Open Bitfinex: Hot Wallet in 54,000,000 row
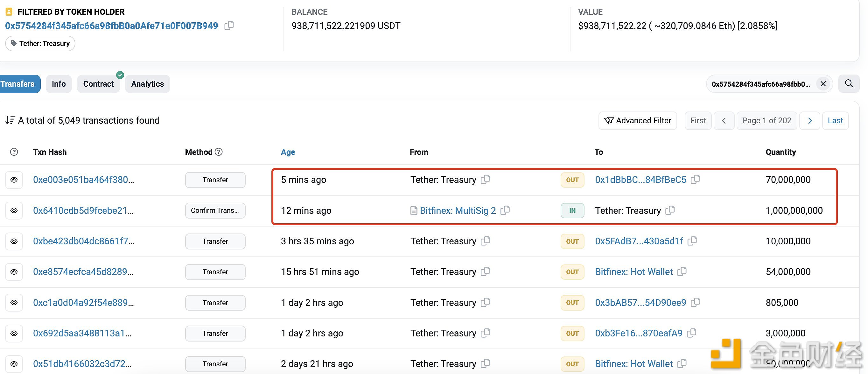The width and height of the screenshot is (868, 374). pyautogui.click(x=634, y=272)
